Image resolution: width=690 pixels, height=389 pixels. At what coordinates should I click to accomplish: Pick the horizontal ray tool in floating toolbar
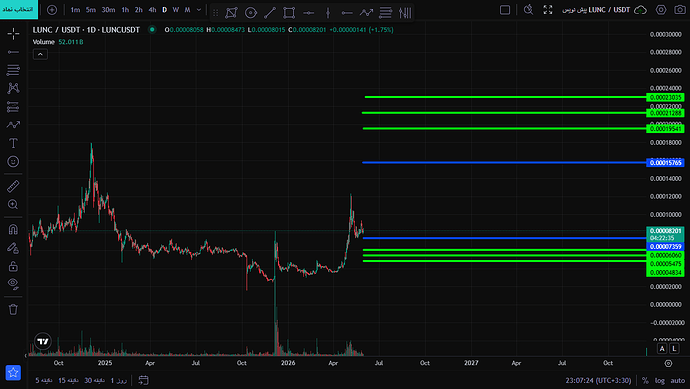pos(347,13)
